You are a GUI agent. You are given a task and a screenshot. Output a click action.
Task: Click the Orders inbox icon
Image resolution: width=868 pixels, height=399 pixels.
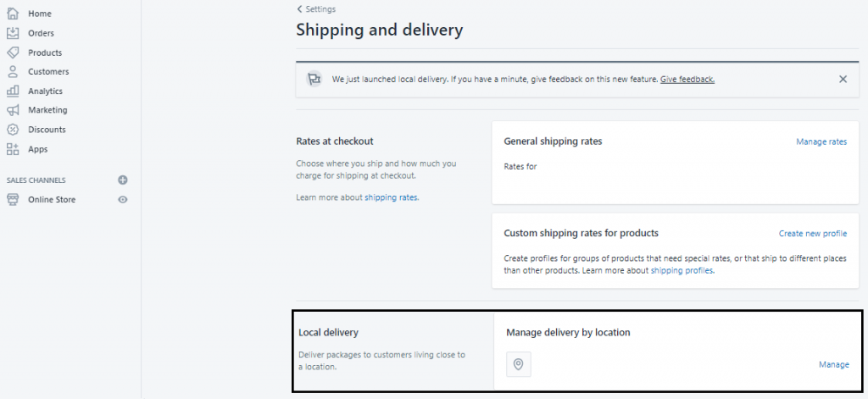[13, 33]
